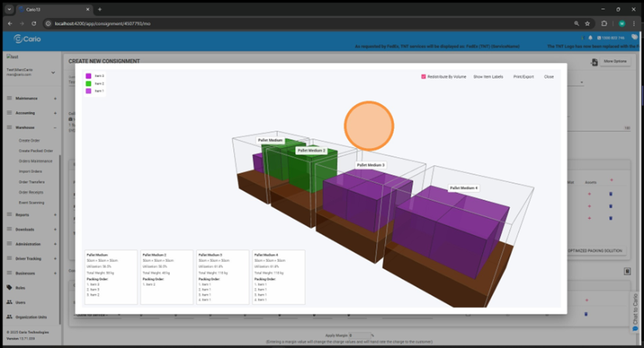
Task: Click the Organization Units icon
Action: coord(9,317)
